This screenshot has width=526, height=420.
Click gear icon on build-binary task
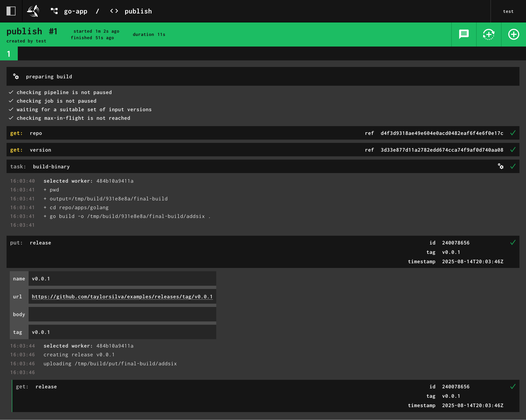click(500, 166)
